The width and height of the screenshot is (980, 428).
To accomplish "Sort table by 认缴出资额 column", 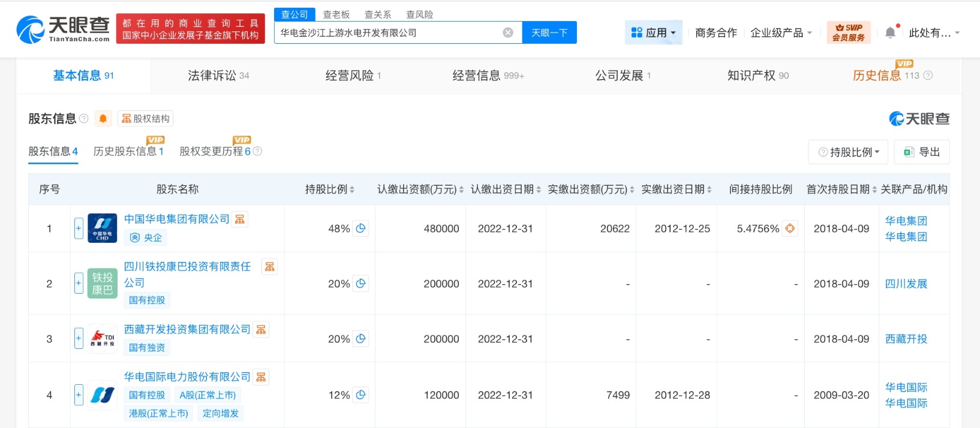I will 420,189.
